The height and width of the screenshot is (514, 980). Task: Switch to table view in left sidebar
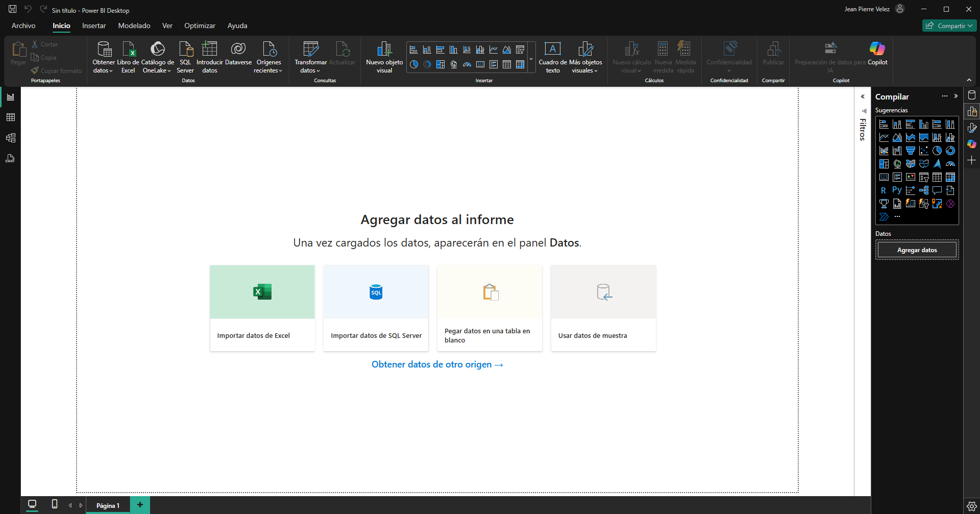[x=11, y=117]
